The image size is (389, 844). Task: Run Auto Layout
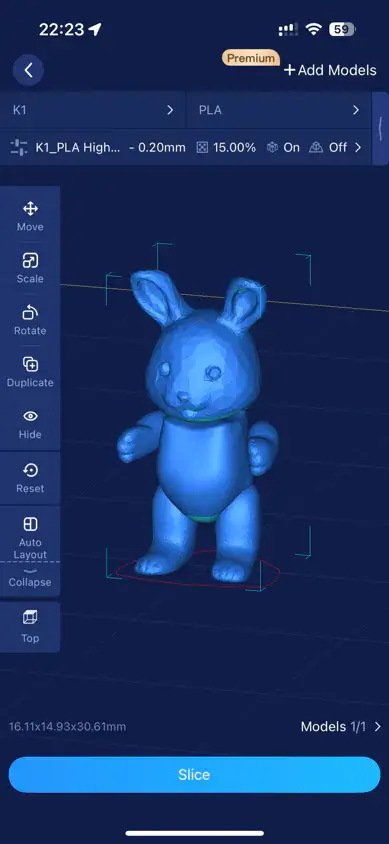point(30,538)
